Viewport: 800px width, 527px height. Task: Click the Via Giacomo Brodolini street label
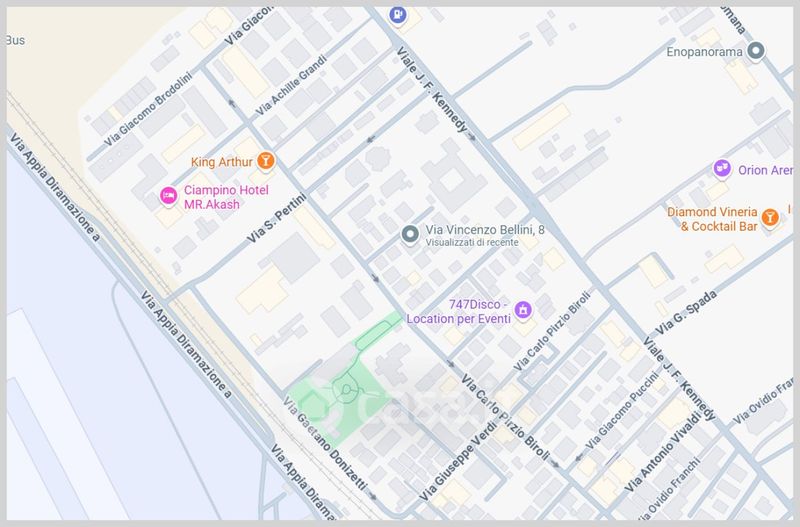point(148,109)
